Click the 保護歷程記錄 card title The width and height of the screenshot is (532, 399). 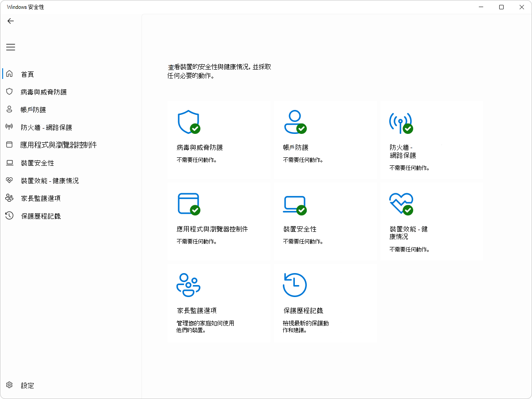(303, 311)
